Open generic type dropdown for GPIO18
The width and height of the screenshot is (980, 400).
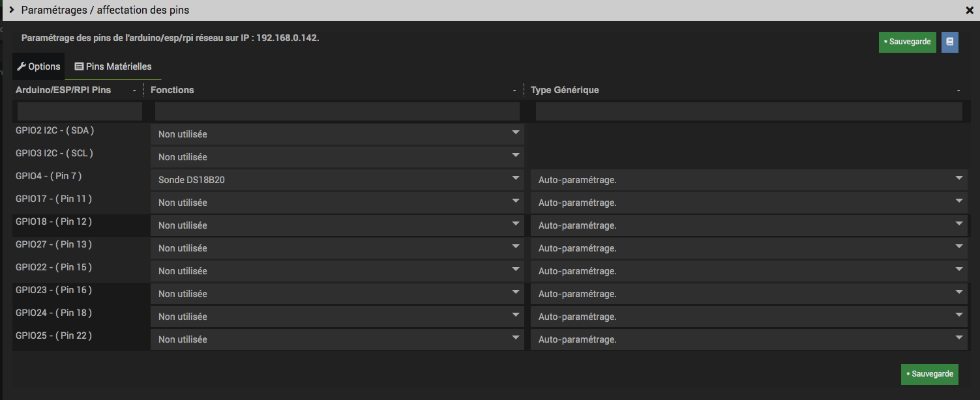(x=749, y=225)
